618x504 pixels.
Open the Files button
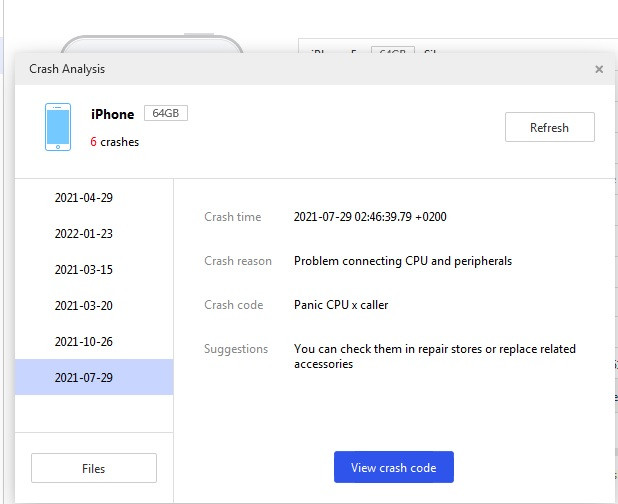pos(94,468)
